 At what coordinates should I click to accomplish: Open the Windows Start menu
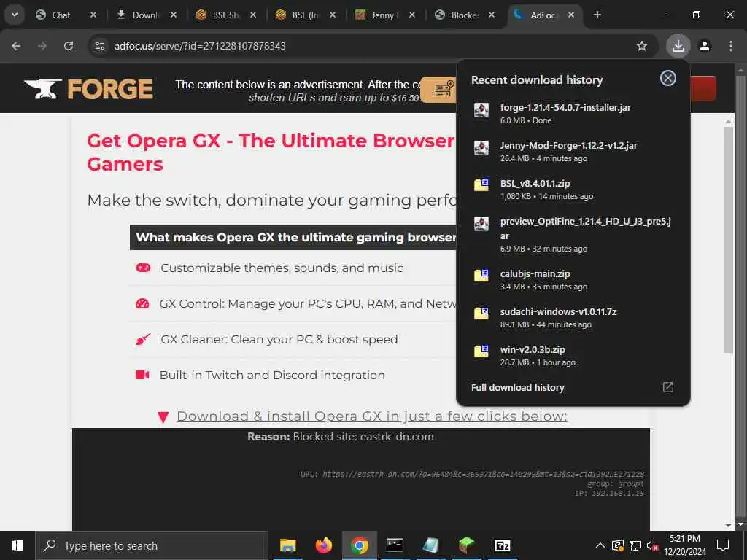[18, 545]
